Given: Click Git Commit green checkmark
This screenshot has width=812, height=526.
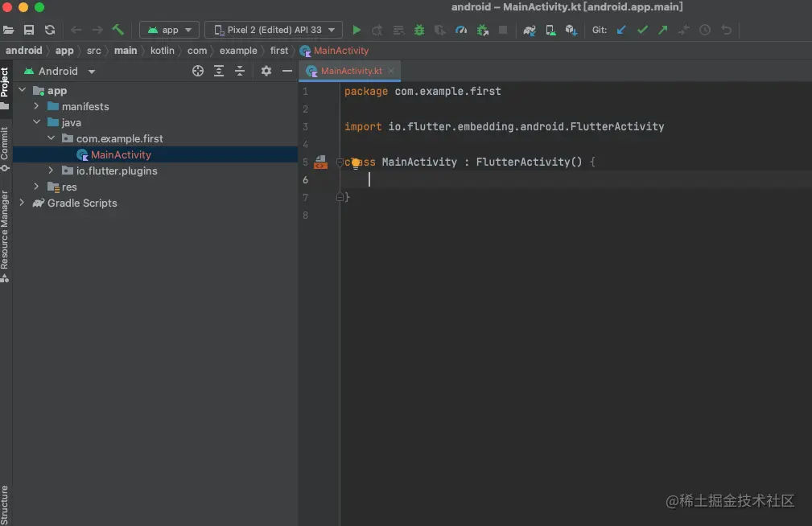Looking at the screenshot, I should pyautogui.click(x=643, y=30).
